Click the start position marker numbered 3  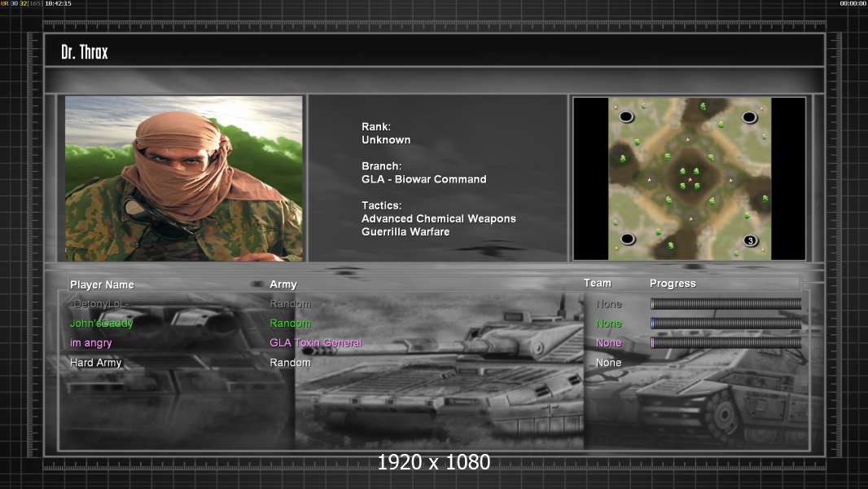coord(751,240)
